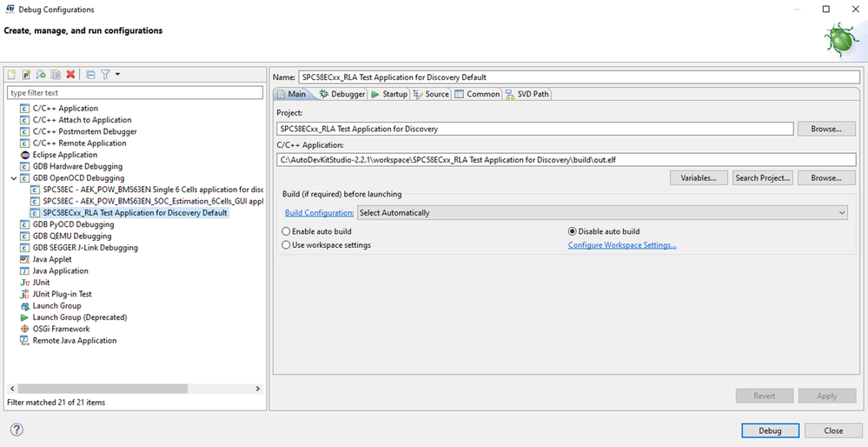Click the Close button at bottom
This screenshot has width=868, height=447.
click(x=833, y=430)
